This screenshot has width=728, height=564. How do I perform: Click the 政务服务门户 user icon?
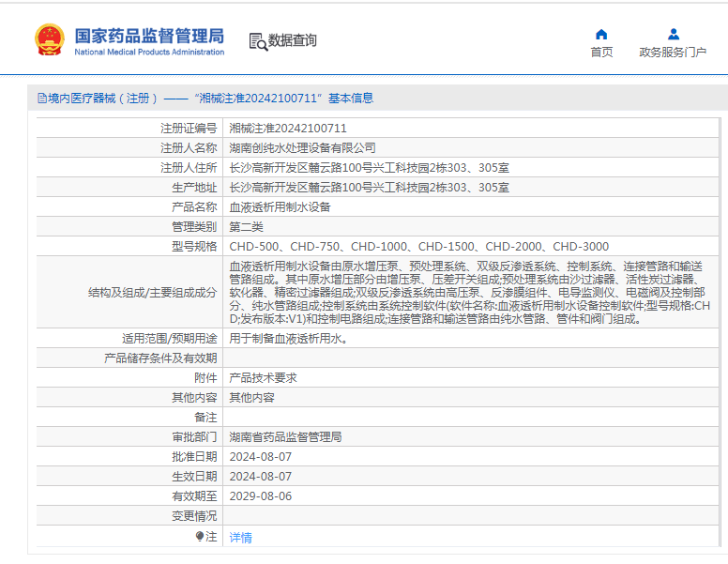674,35
